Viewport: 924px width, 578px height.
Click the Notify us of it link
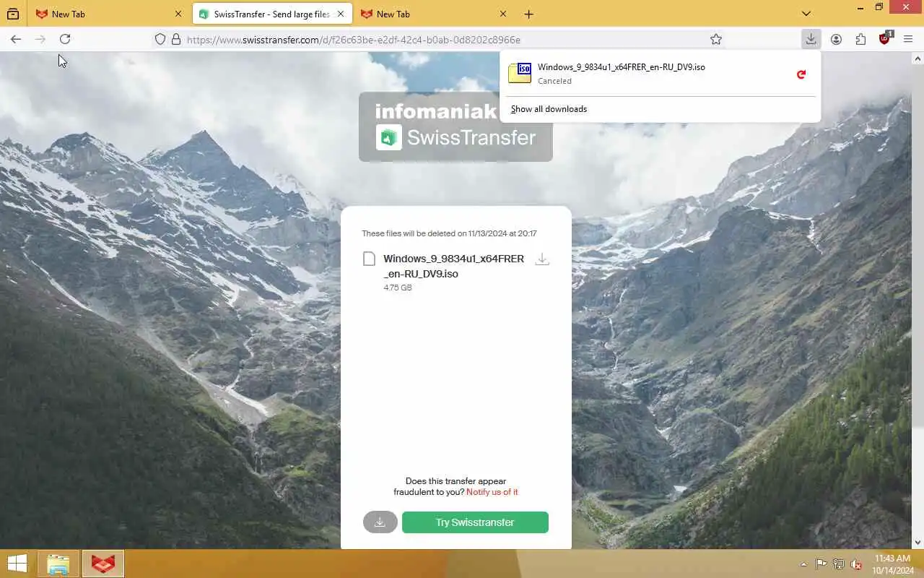pos(492,492)
